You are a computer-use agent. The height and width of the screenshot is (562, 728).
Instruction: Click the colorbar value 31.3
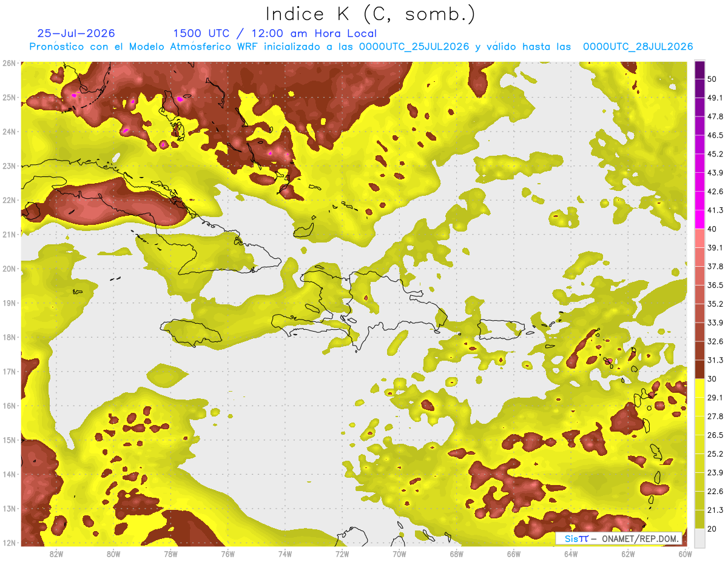pos(715,360)
